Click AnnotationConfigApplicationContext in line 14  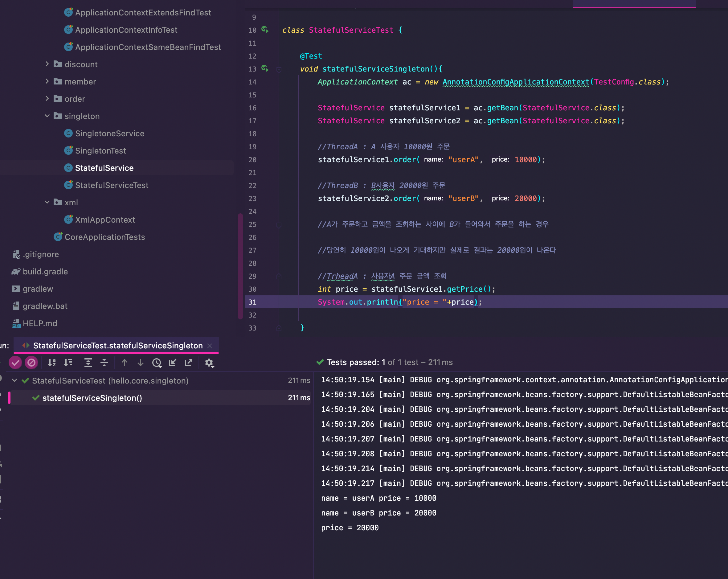pos(516,82)
